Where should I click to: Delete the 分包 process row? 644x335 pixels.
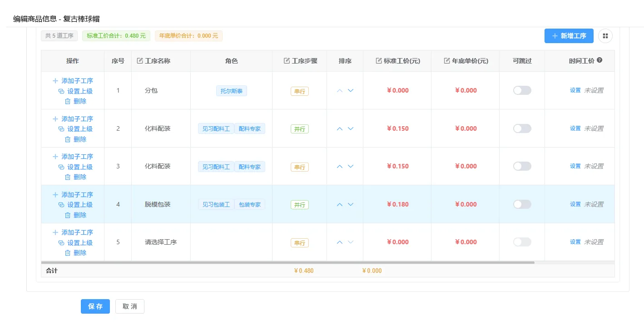[x=75, y=101]
